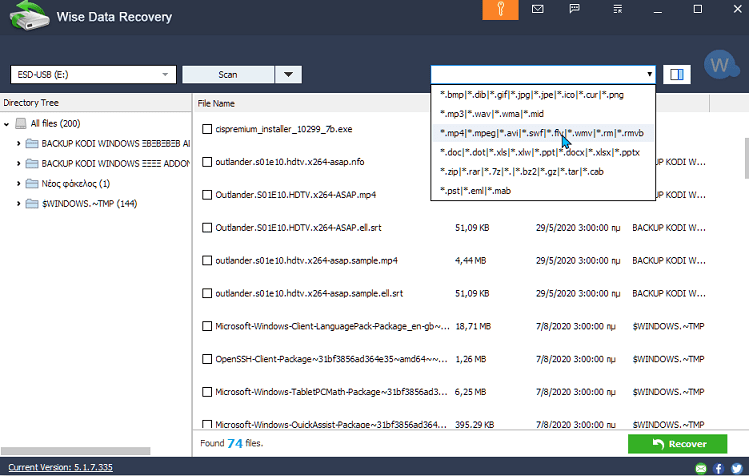The height and width of the screenshot is (476, 749).
Task: Click file name outlander.s01e10.hdtv.x264-asap.nfo
Action: (289, 162)
